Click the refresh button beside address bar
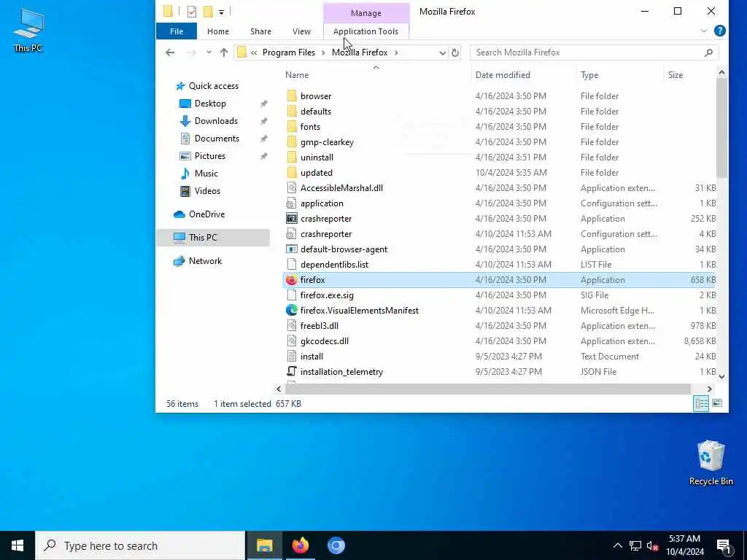747x560 pixels. [x=455, y=52]
